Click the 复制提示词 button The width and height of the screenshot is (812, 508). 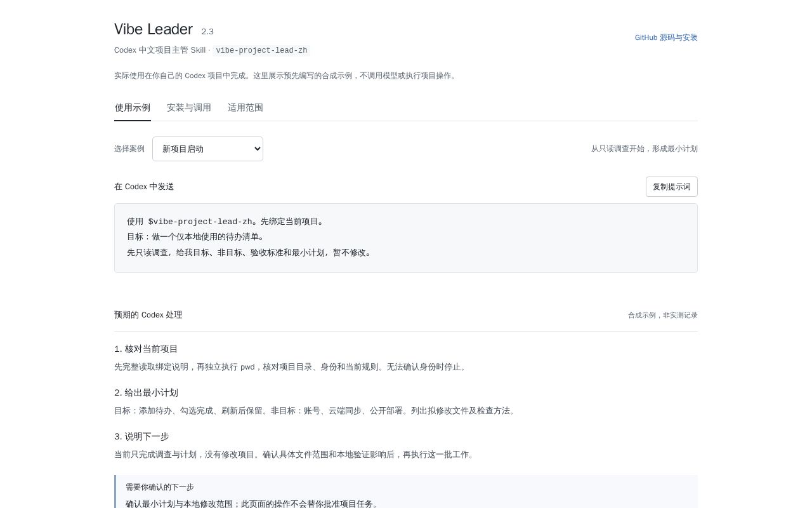click(672, 187)
